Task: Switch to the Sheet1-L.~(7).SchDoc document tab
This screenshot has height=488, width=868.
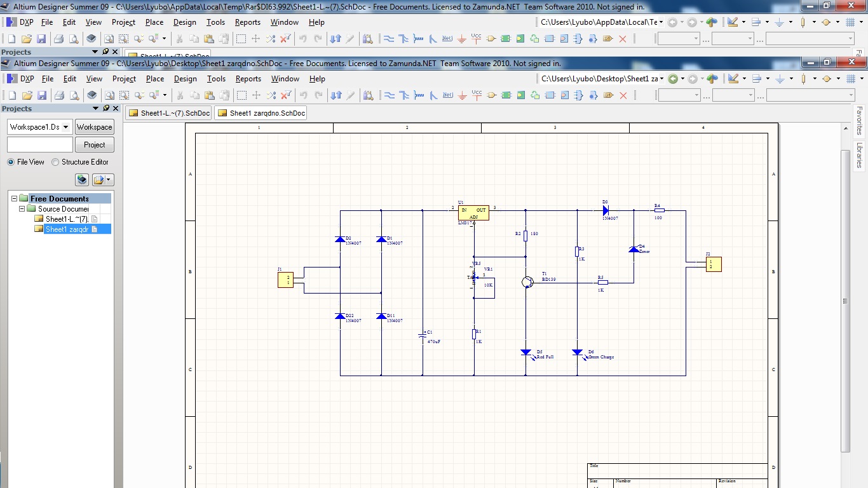Action: (x=169, y=113)
